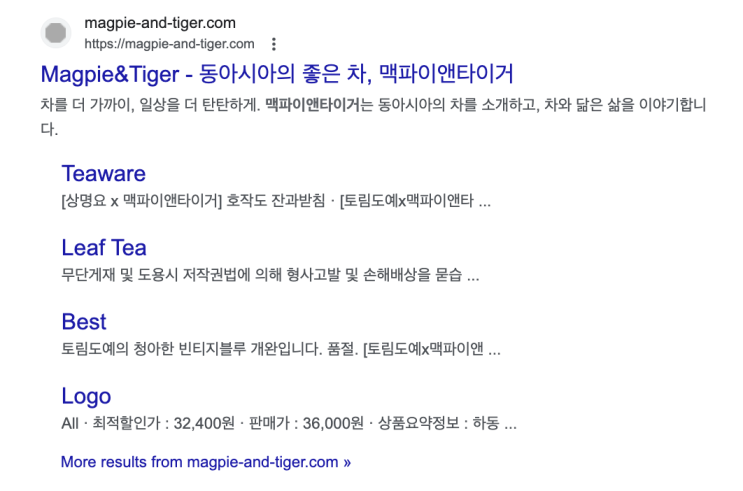Open the Teaware sitelink
This screenshot has width=743, height=491.
click(x=103, y=173)
